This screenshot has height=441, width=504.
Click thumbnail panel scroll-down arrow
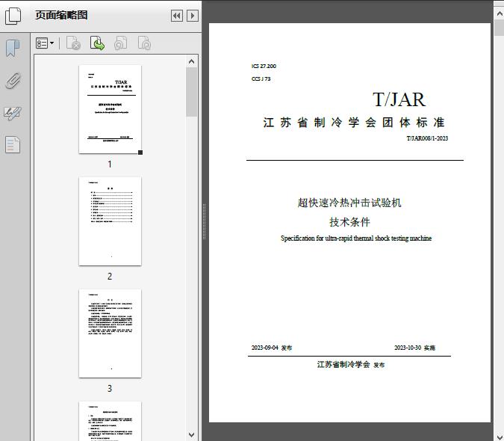[192, 435]
